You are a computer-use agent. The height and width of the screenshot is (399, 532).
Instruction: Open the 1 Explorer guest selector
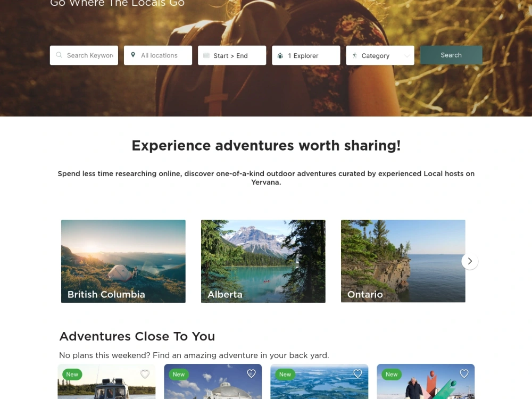(306, 55)
